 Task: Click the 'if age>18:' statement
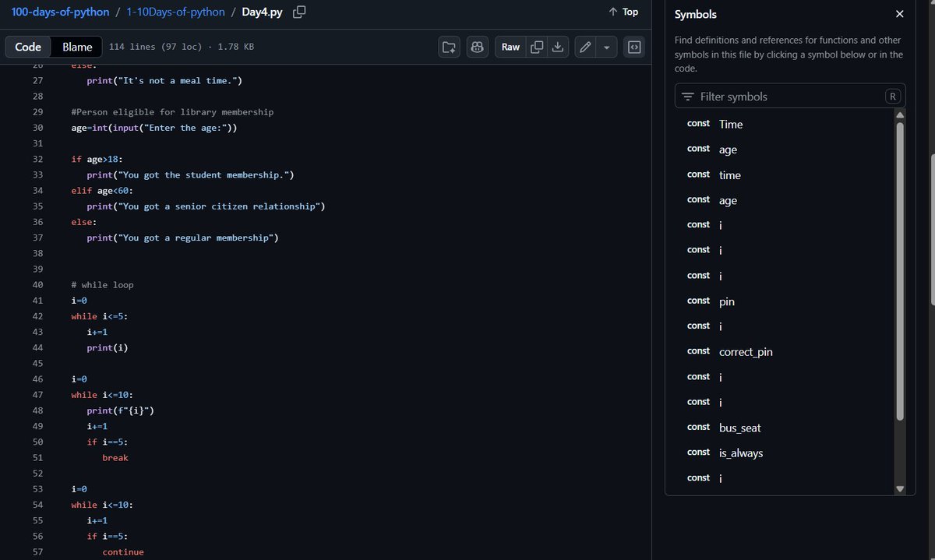pyautogui.click(x=97, y=159)
